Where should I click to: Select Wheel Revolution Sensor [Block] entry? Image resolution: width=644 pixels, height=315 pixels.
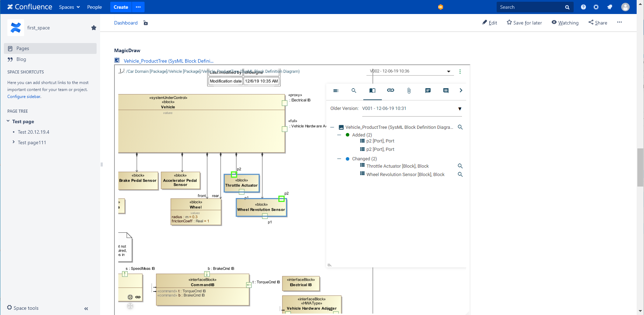(x=405, y=175)
